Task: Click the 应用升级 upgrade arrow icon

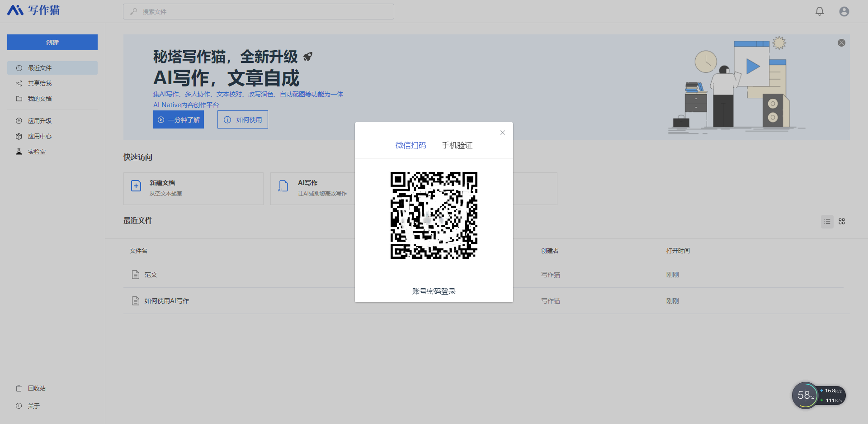Action: 19,121
